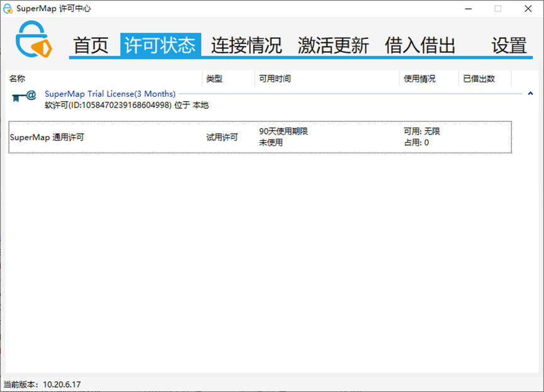Image resolution: width=544 pixels, height=392 pixels.
Task: Open the 连接情况 tab
Action: coord(247,45)
